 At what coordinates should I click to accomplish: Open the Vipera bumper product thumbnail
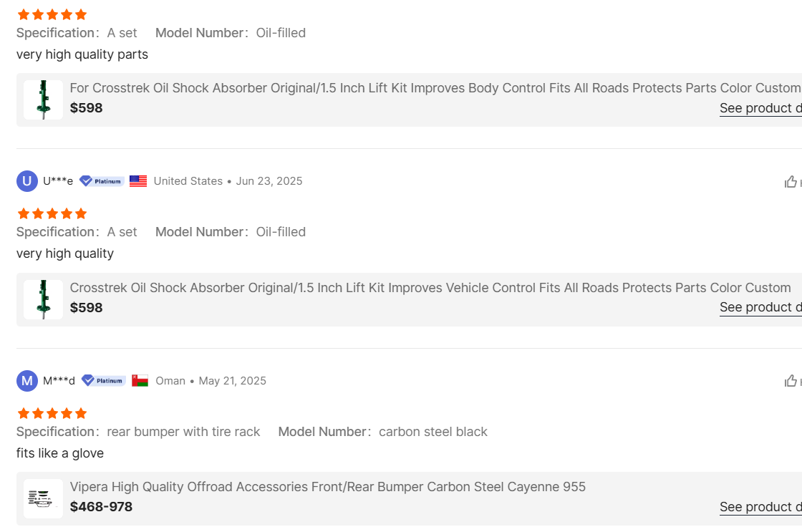43,498
